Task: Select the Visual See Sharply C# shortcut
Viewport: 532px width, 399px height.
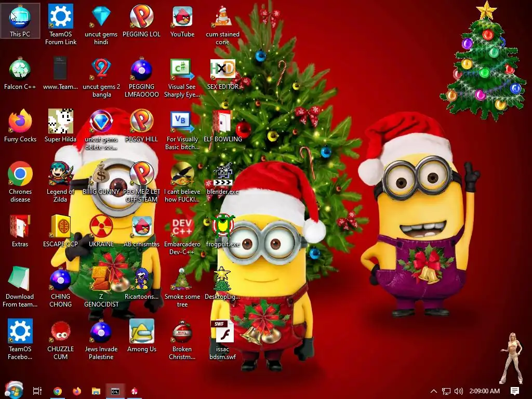Action: tap(182, 77)
